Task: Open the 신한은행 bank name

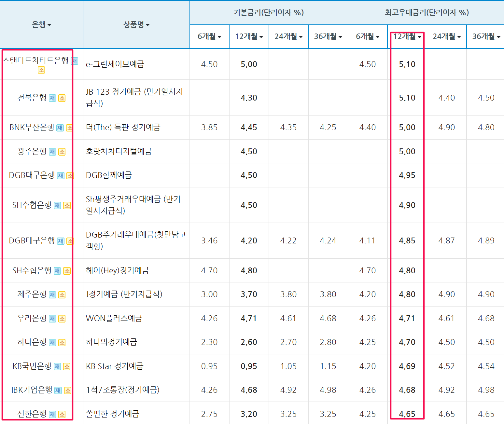Action: (x=32, y=414)
